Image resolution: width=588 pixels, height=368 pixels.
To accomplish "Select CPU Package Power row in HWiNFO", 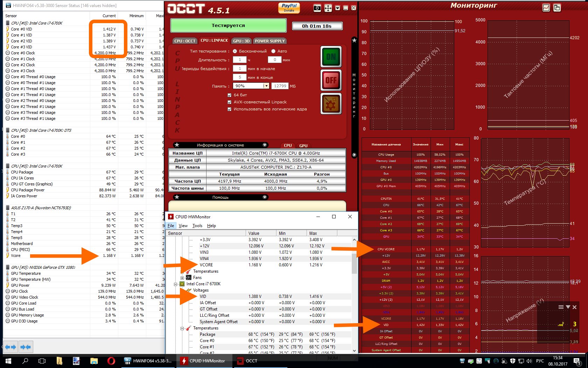I will tap(84, 190).
